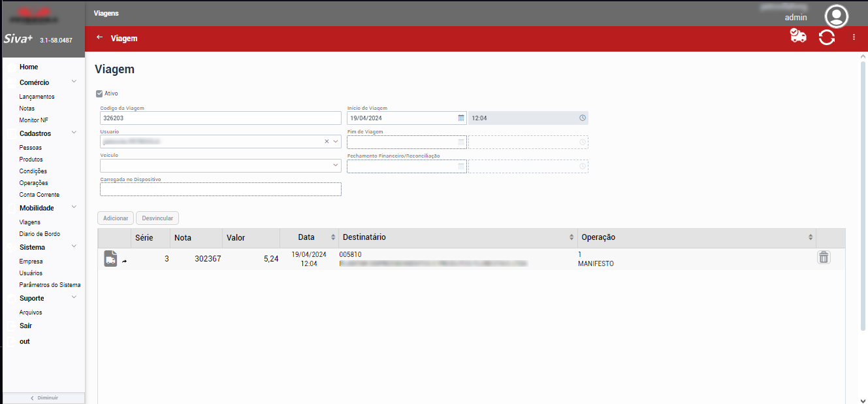The image size is (868, 404).
Task: Collapse the Cadastros menu section
Action: click(74, 132)
